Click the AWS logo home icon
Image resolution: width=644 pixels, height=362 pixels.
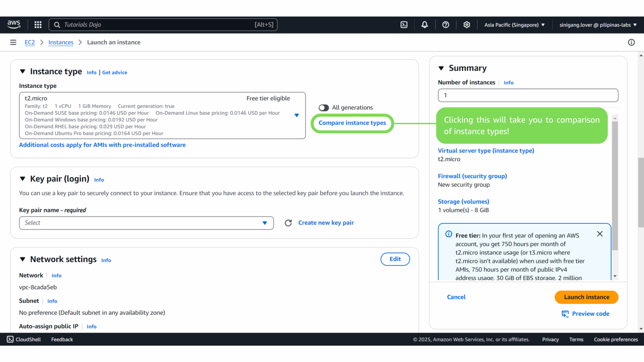click(14, 25)
